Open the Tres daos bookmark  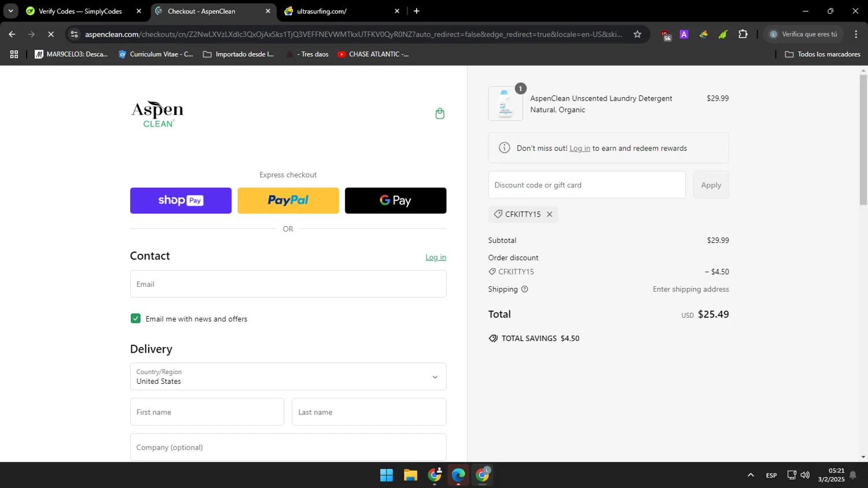[307, 54]
